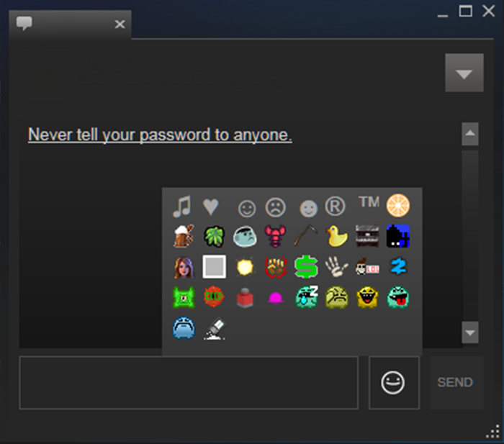
Task: Insert the yellow rubber duck emoticon
Action: pos(336,236)
